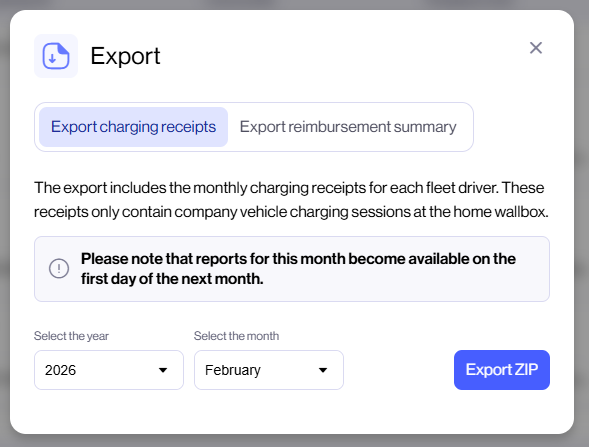Click the February value in month field
The height and width of the screenshot is (447, 589).
[233, 370]
